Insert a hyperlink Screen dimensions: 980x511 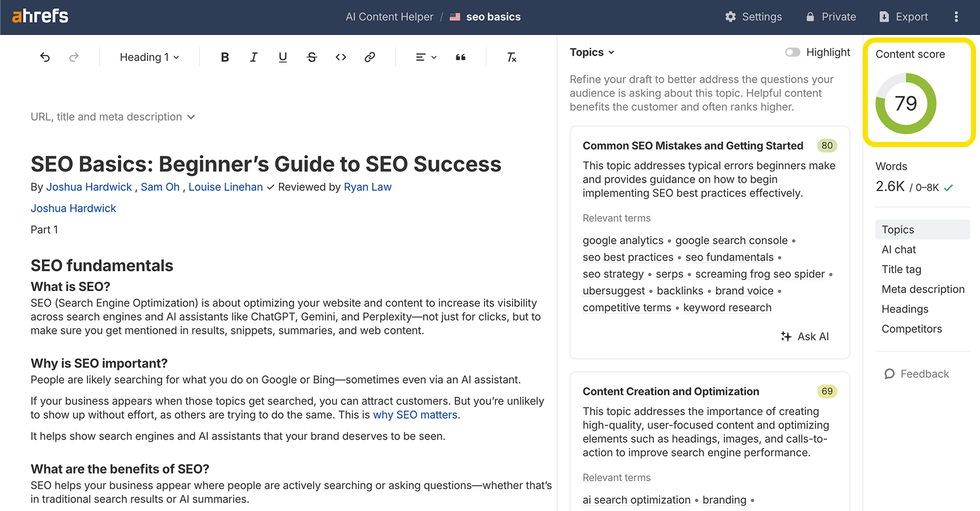[369, 57]
